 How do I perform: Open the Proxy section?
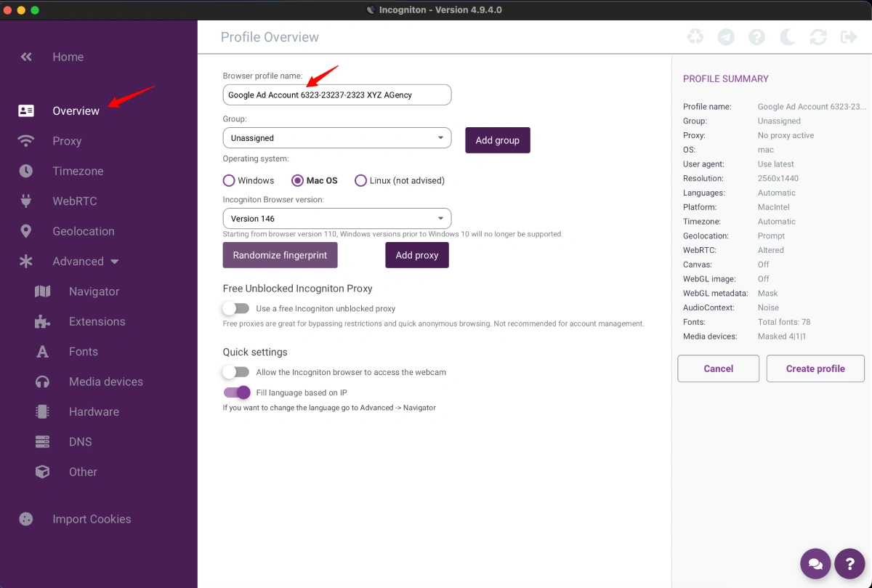tap(67, 141)
